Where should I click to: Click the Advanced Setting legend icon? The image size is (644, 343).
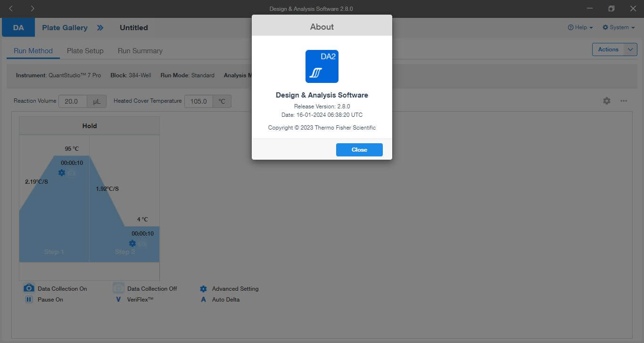click(x=203, y=289)
